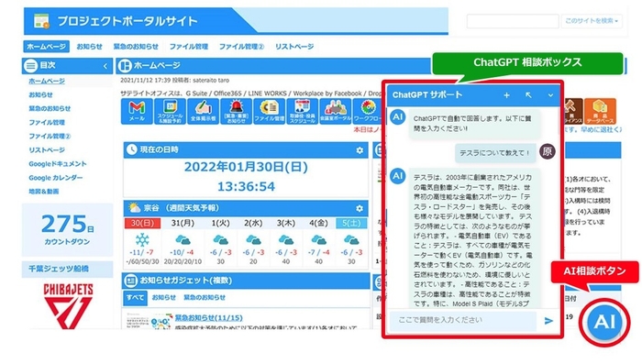The width and height of the screenshot is (642, 364).
Task: Click the chat question input field
Action: [463, 321]
